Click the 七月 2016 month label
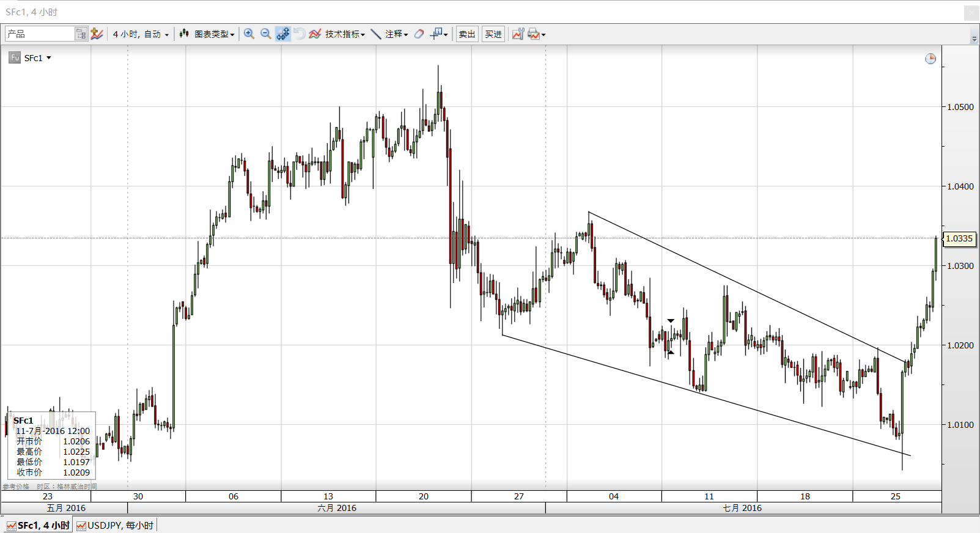The image size is (980, 533). [x=742, y=508]
